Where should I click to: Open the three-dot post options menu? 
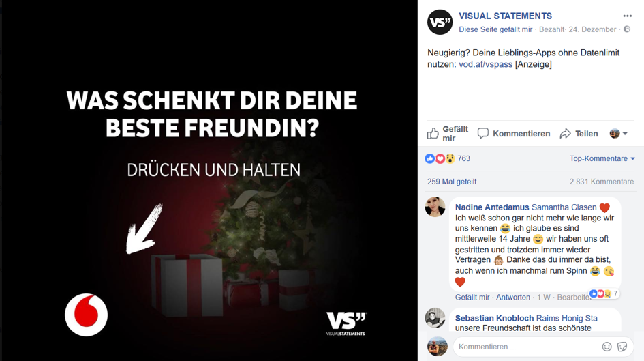627,16
